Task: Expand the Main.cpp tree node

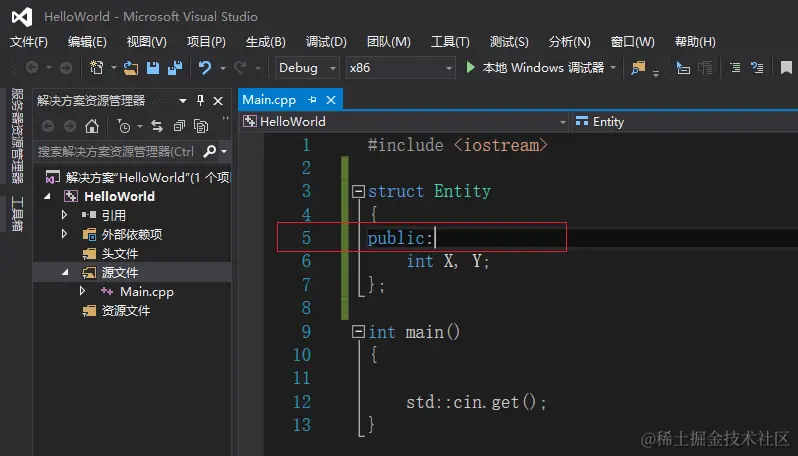Action: [82, 291]
